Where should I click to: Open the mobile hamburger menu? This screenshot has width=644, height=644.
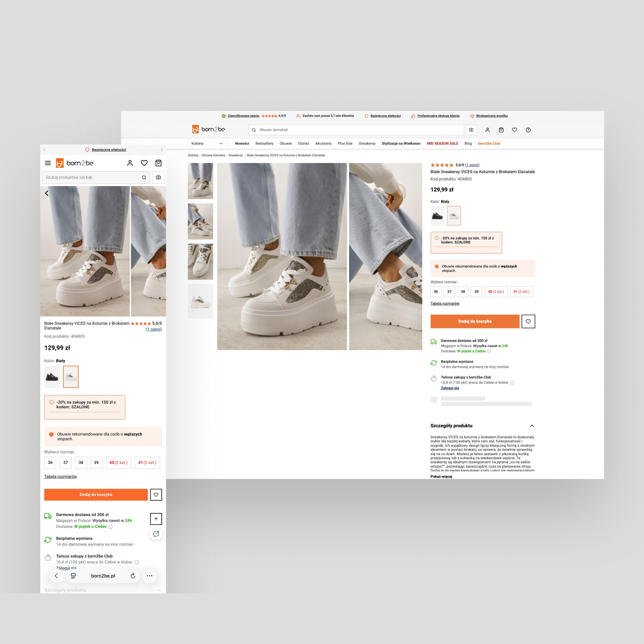(48, 163)
